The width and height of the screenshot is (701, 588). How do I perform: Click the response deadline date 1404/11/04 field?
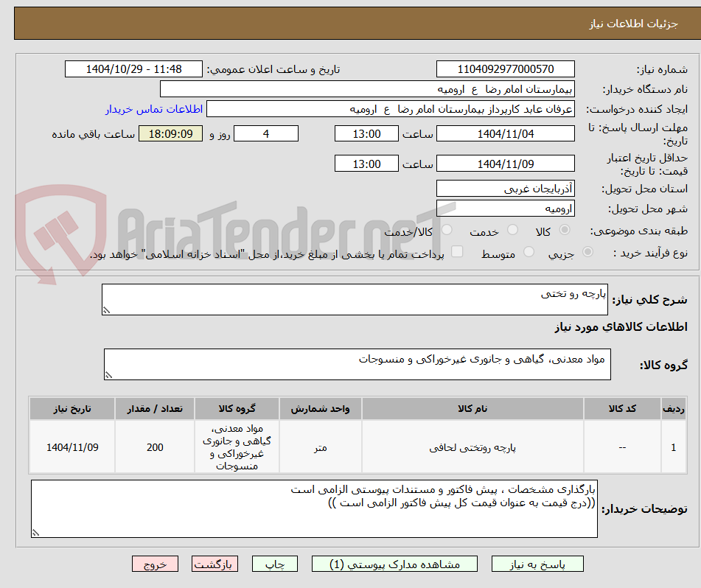click(505, 133)
